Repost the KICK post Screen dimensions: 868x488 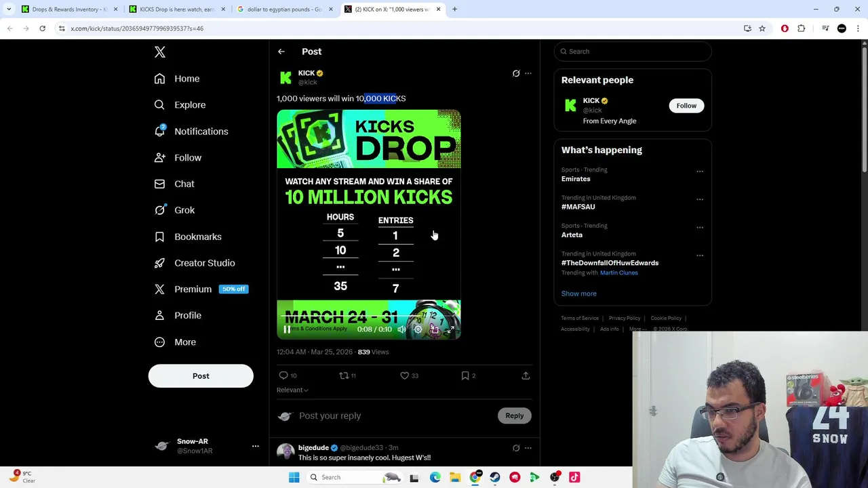click(x=347, y=375)
